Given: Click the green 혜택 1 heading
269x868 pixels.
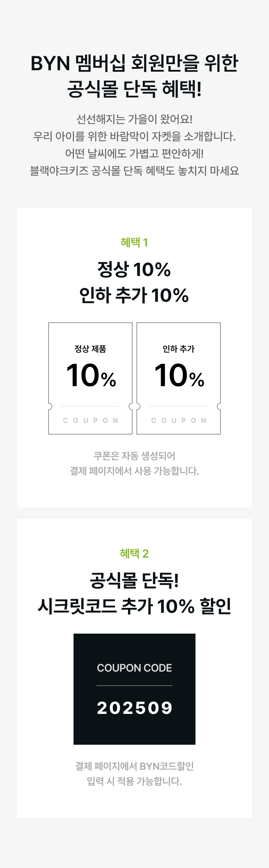Looking at the screenshot, I should click(x=134, y=243).
